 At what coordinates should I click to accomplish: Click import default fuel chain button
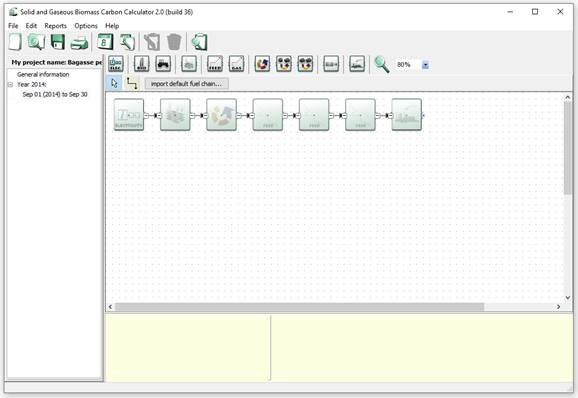(187, 84)
